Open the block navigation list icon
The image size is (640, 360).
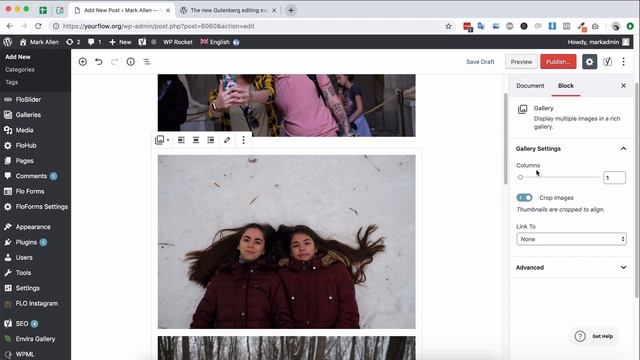pos(147,62)
